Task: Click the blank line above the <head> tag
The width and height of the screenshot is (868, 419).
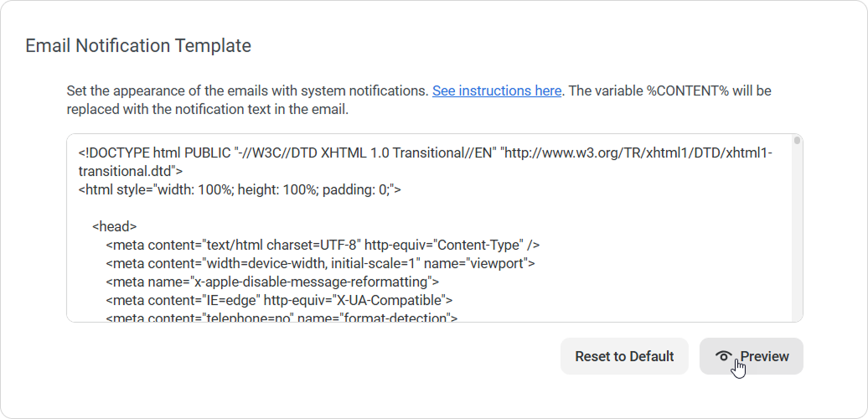Action: pyautogui.click(x=251, y=208)
